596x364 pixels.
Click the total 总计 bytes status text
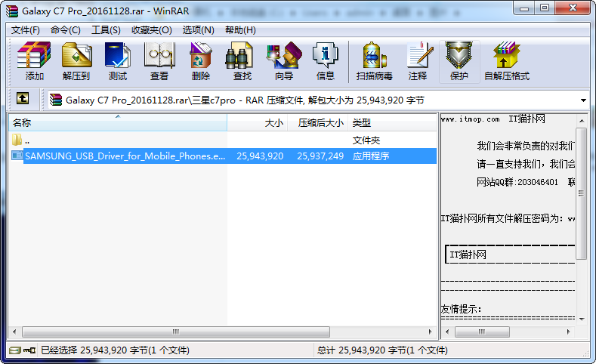(382, 350)
